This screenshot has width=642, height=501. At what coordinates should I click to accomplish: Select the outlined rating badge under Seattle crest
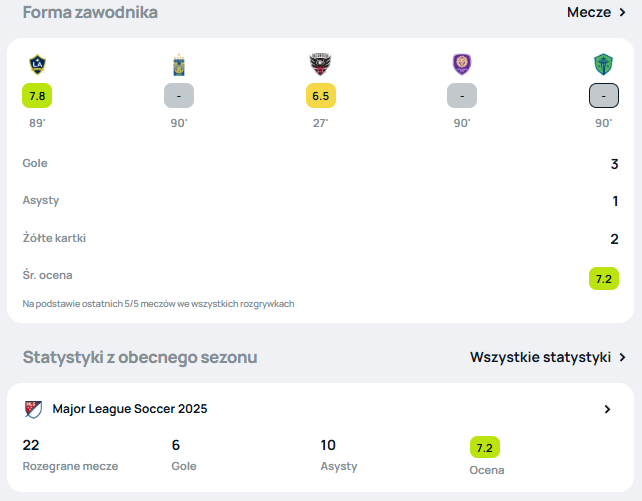pos(604,96)
